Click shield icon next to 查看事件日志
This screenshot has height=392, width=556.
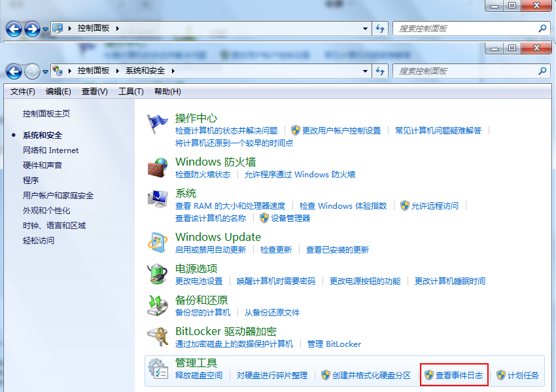[x=429, y=375]
